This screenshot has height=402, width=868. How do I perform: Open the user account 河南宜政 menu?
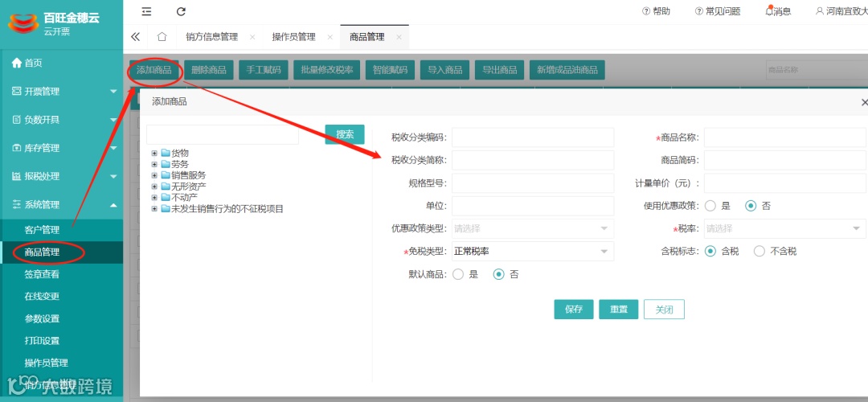pyautogui.click(x=841, y=11)
